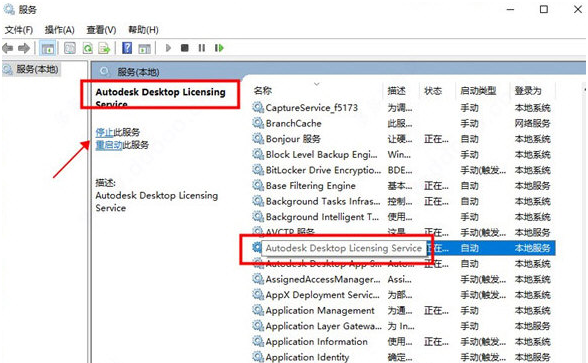588x363 pixels.
Task: Click the Services app icon in title bar
Action: click(x=9, y=9)
